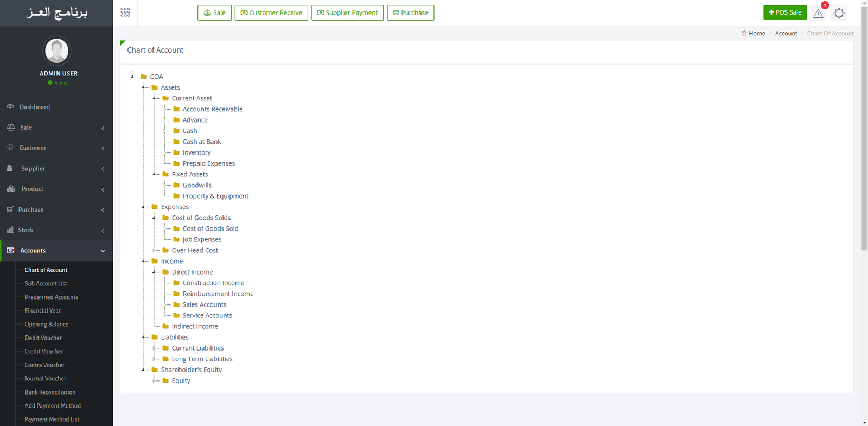Open the settings gear icon

pyautogui.click(x=839, y=14)
